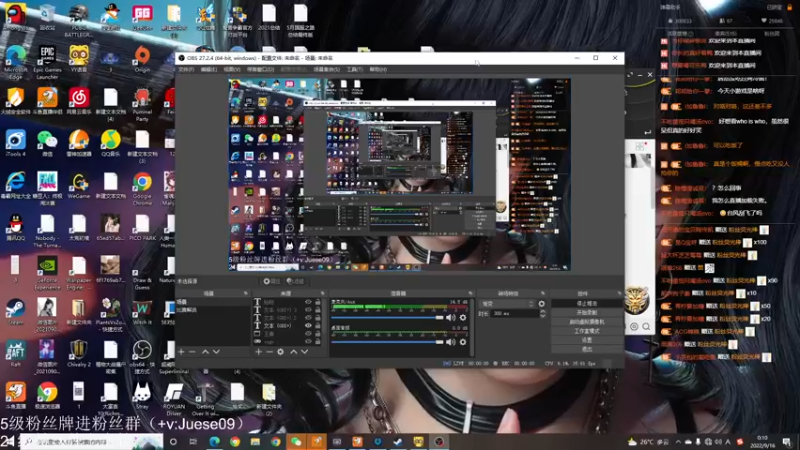Open the 视图 menu in OBS
The height and width of the screenshot is (450, 800).
(x=232, y=69)
